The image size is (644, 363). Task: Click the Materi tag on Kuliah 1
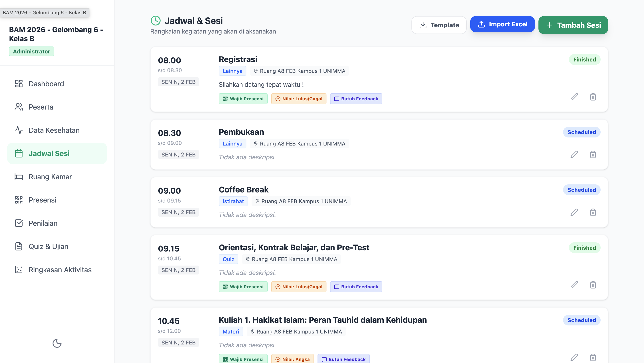[231, 331]
